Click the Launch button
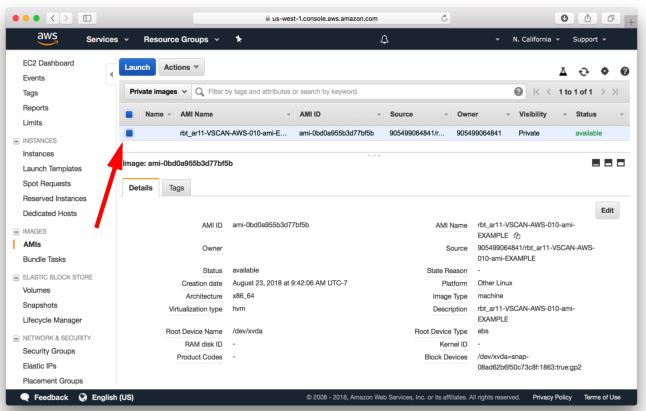Image resolution: width=646 pixels, height=411 pixels. 137,67
